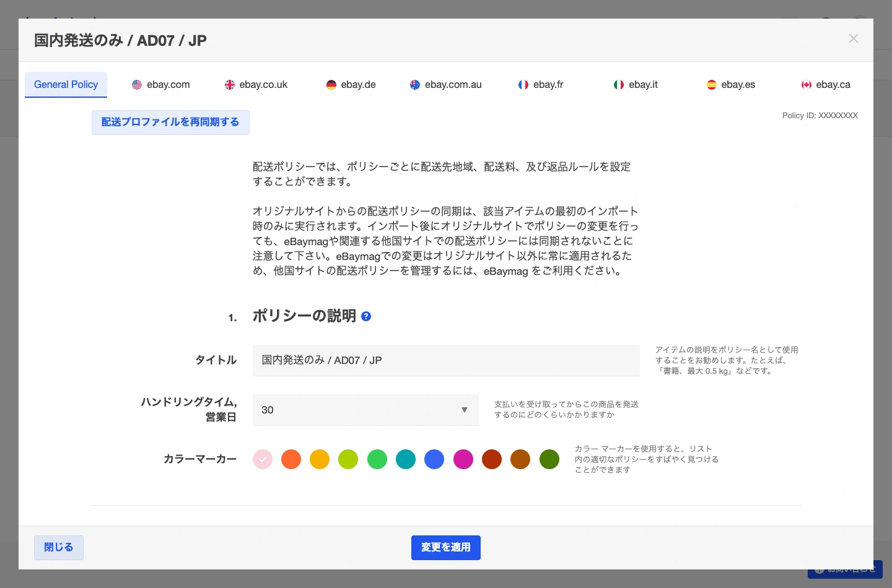Click the Policy ID: XXXXXXXX text
Screen dimensions: 892x588
pyautogui.click(x=820, y=116)
